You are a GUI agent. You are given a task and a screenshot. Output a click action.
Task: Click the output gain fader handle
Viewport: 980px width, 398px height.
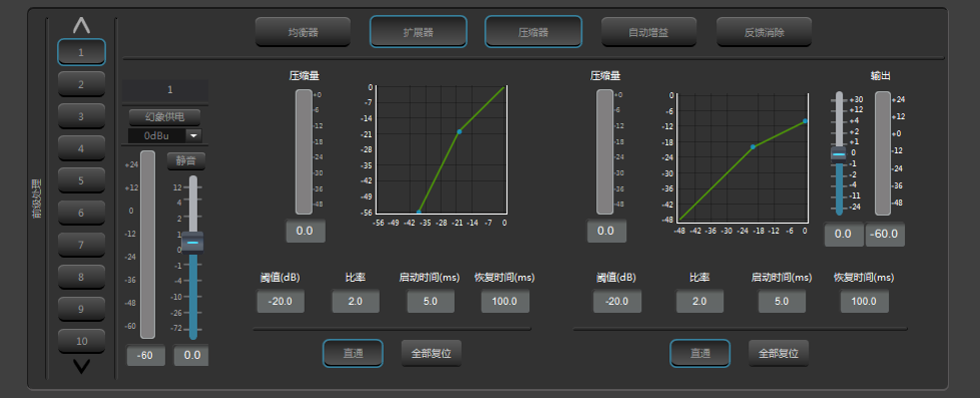[839, 155]
